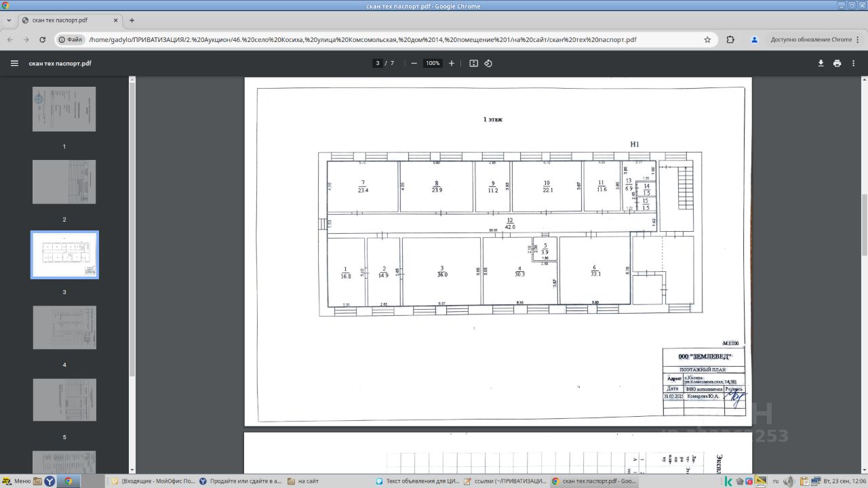Toggle the PDF sidebar hamburger menu
Screen dimensions: 868x488
coord(14,63)
